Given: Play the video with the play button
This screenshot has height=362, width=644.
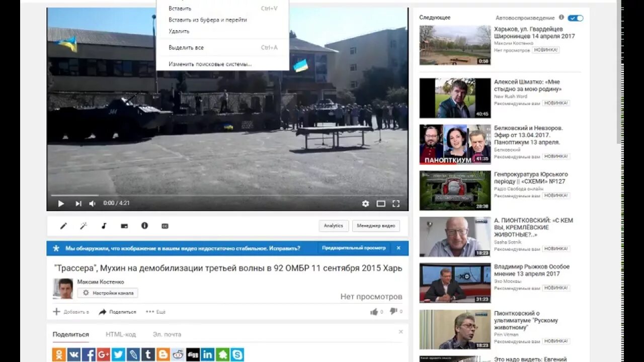Looking at the screenshot, I should (x=61, y=204).
